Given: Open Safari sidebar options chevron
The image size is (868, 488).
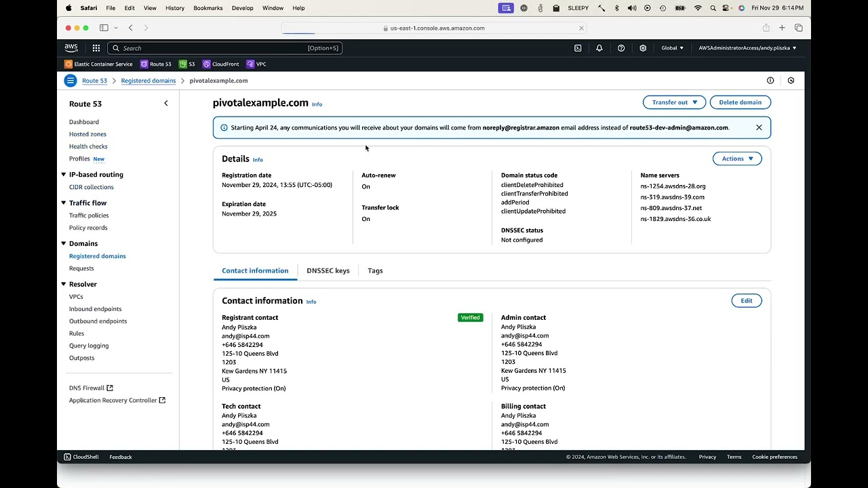Looking at the screenshot, I should (x=116, y=28).
